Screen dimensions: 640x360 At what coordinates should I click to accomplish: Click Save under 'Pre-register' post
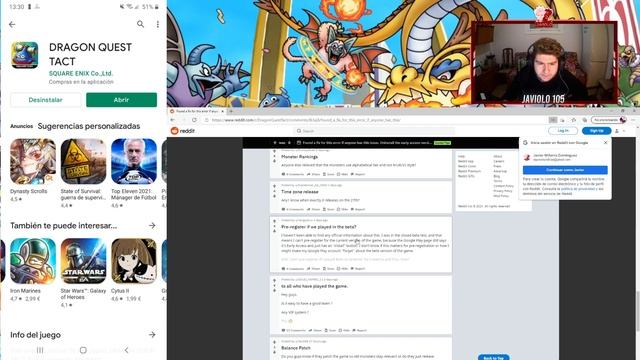[x=329, y=269]
